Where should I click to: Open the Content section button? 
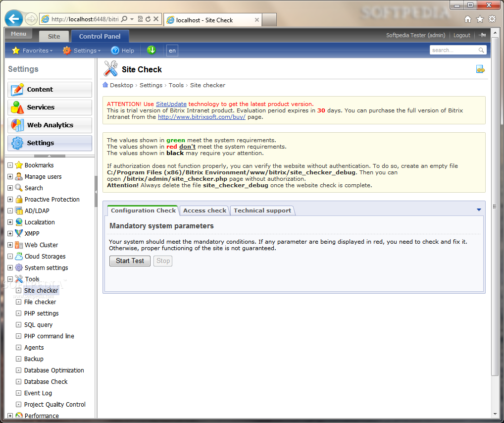(x=50, y=90)
